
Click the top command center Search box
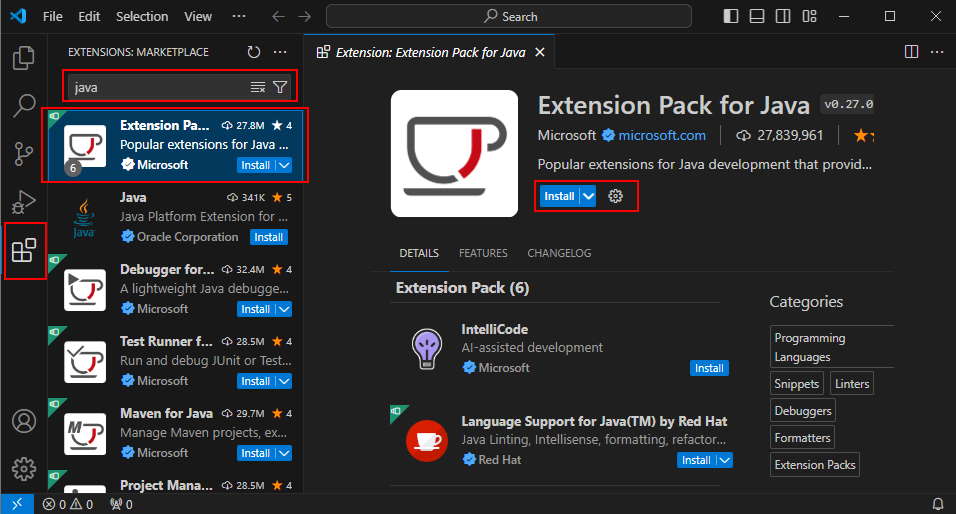click(x=509, y=16)
